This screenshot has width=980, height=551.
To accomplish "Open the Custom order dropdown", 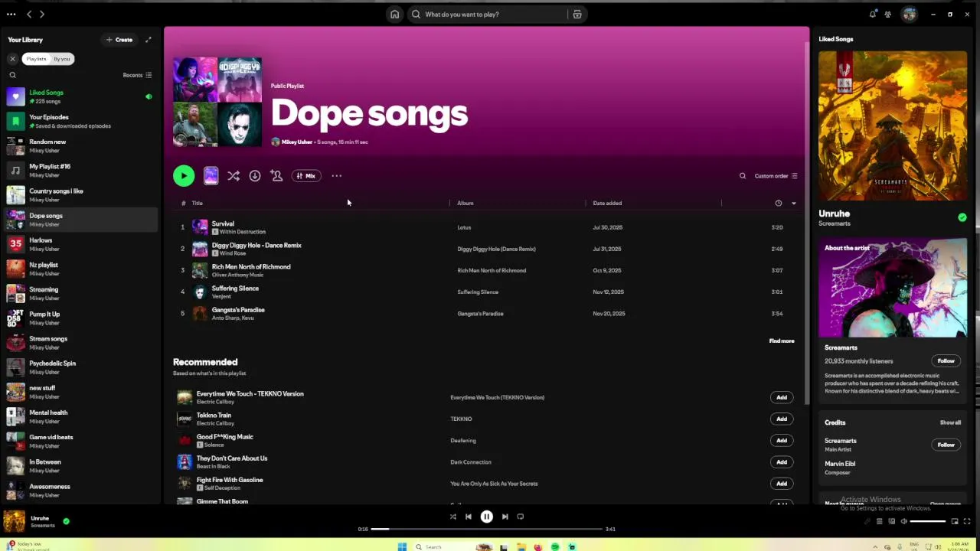I will pos(776,176).
